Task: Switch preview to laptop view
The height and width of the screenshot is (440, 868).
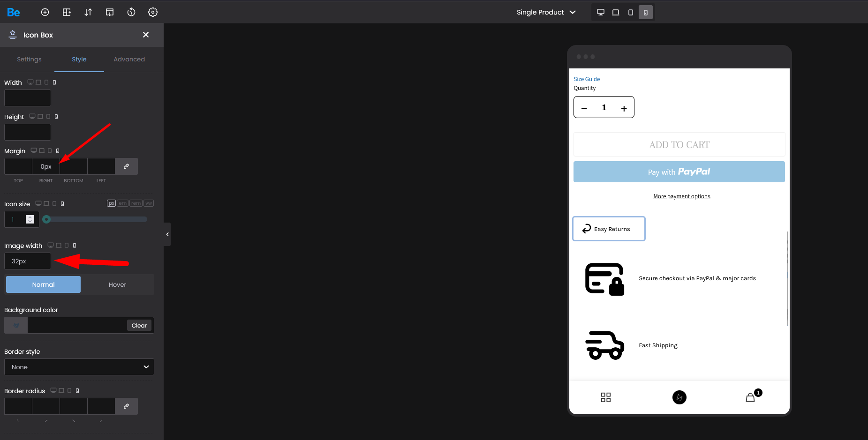Action: pos(616,12)
